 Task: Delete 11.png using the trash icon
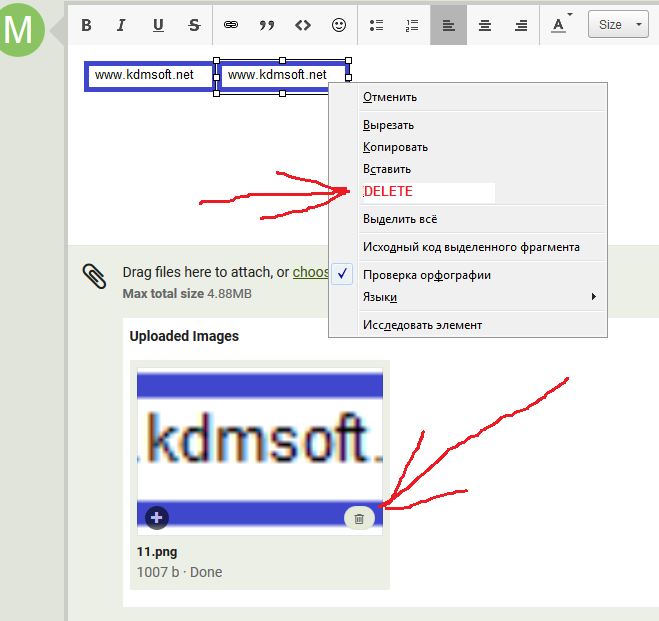[x=359, y=518]
